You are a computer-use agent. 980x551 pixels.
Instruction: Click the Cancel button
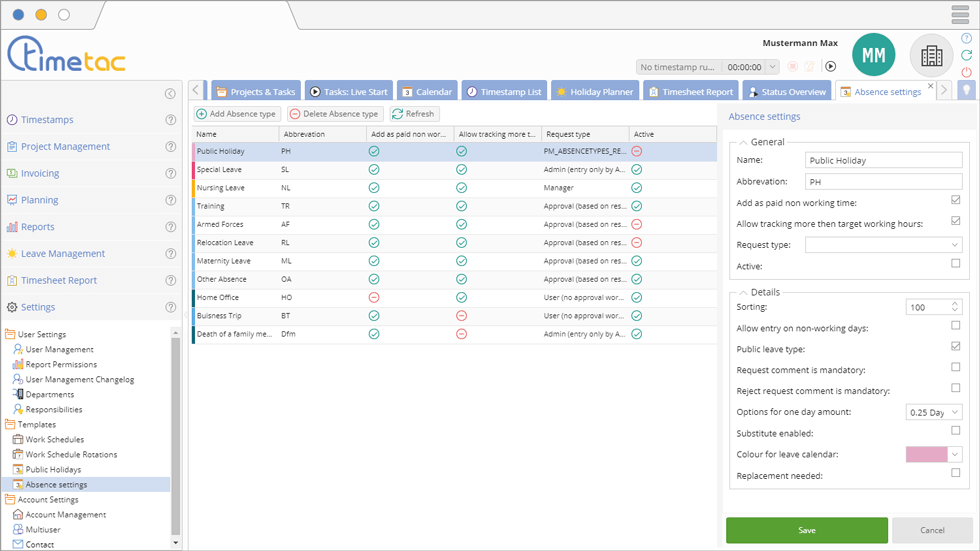coord(931,530)
